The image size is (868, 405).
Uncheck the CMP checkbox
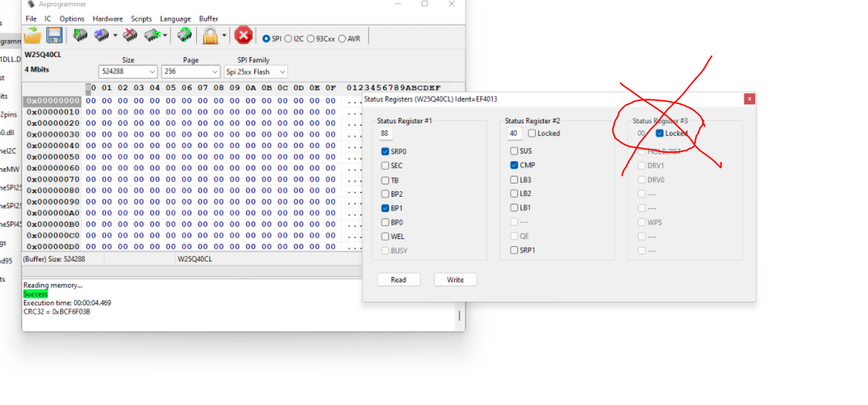coord(514,165)
